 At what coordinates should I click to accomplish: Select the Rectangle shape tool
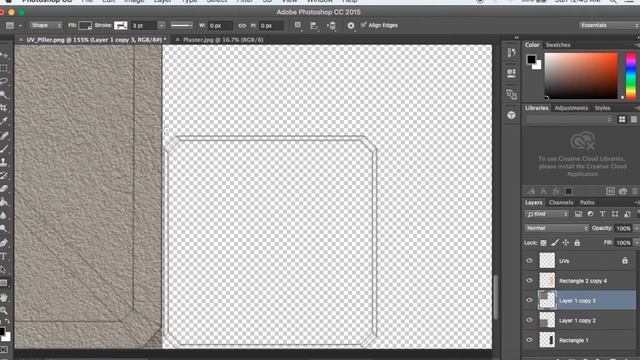[4, 283]
